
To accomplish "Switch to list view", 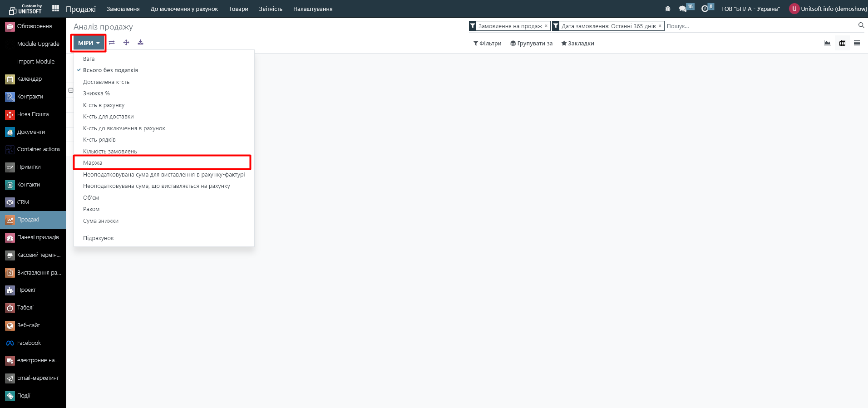I will (857, 43).
